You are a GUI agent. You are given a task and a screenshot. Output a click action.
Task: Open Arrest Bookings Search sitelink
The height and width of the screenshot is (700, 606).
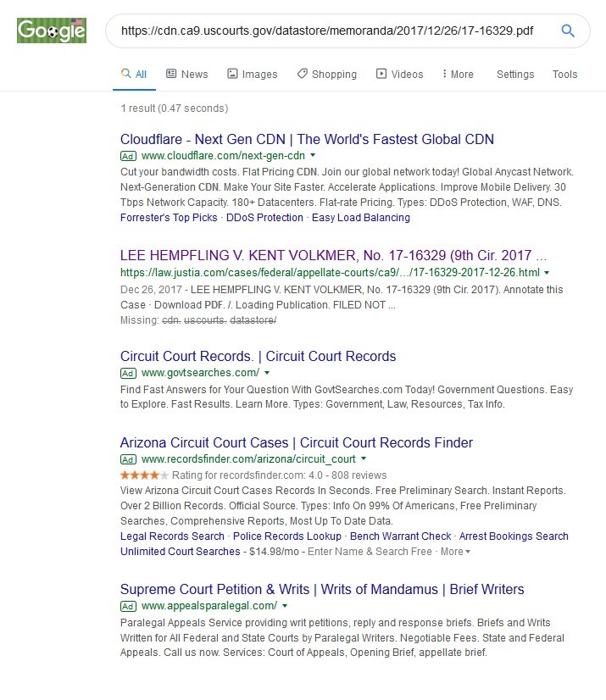(514, 536)
